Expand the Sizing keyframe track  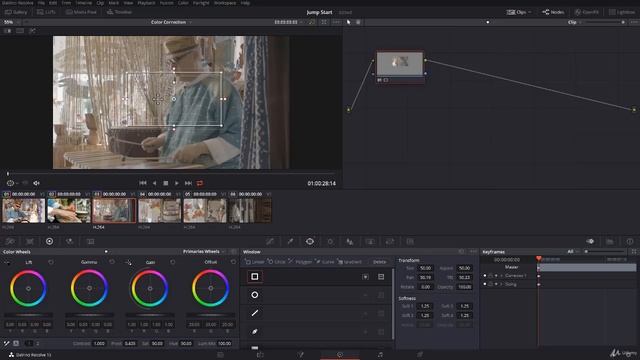pyautogui.click(x=502, y=284)
